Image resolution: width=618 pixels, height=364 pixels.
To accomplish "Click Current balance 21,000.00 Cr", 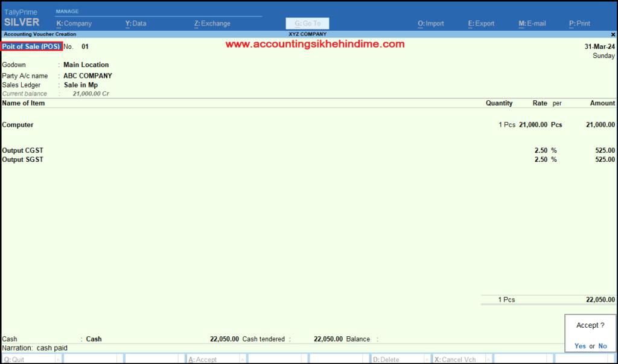I will pyautogui.click(x=91, y=94).
